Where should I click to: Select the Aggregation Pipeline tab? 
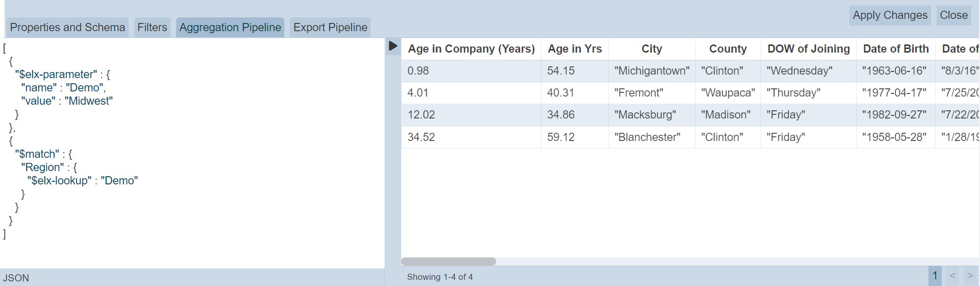(230, 28)
